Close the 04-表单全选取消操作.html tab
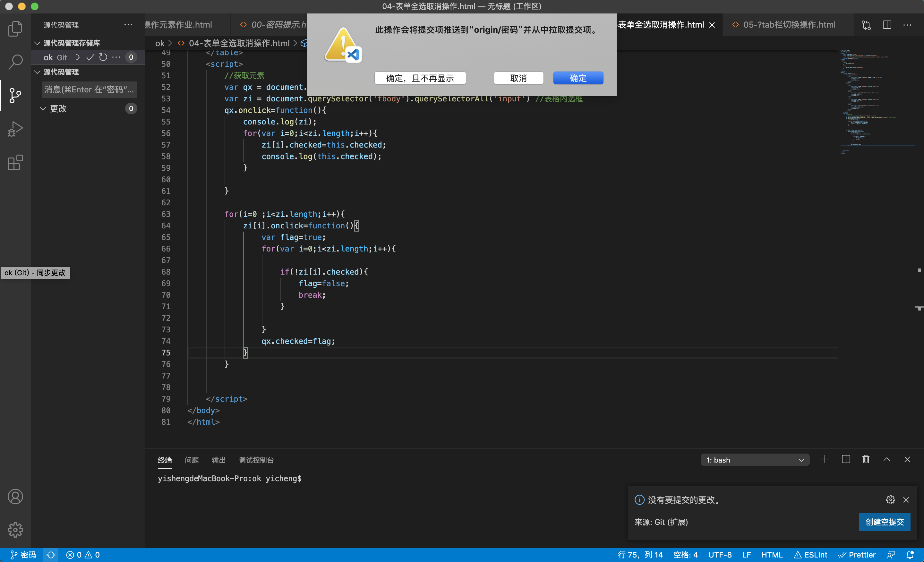The width and height of the screenshot is (924, 562). coord(712,25)
